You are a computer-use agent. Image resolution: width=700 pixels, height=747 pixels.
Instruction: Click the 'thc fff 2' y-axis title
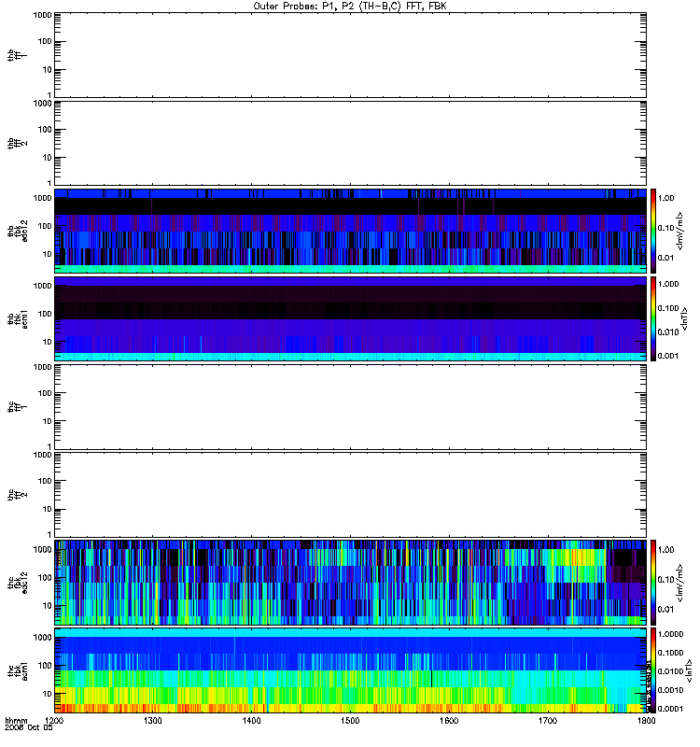coord(17,495)
